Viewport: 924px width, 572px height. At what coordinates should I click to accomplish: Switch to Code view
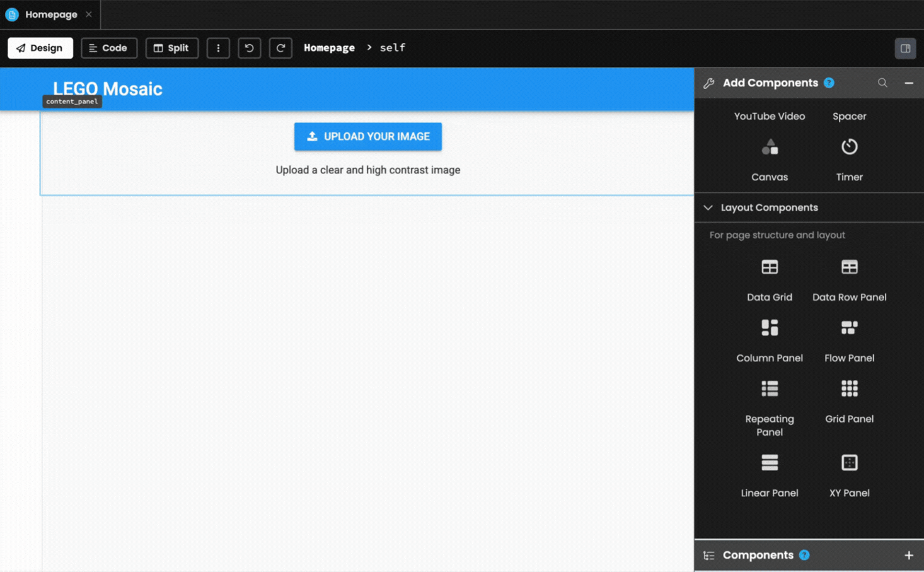point(108,48)
